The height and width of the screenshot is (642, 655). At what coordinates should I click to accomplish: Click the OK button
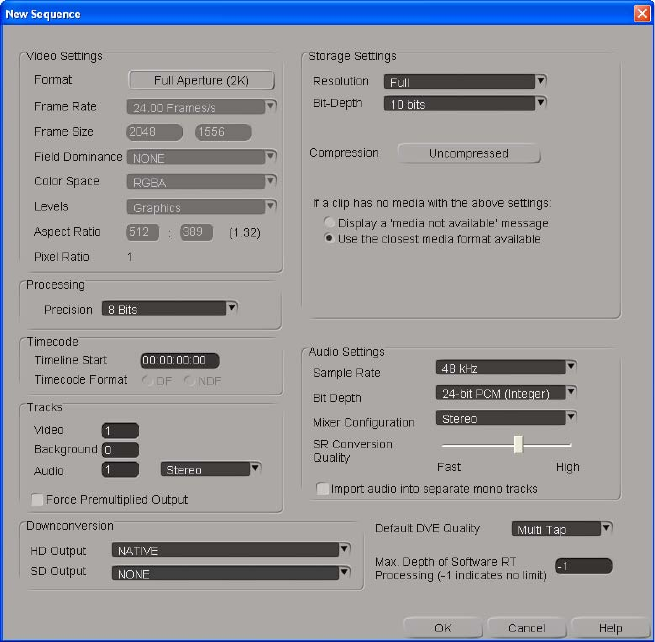tap(443, 627)
